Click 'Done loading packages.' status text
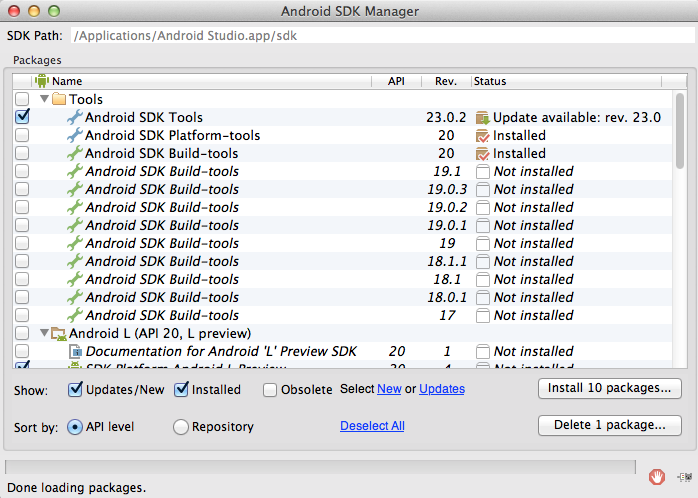Image resolution: width=698 pixels, height=498 pixels. coord(77,488)
